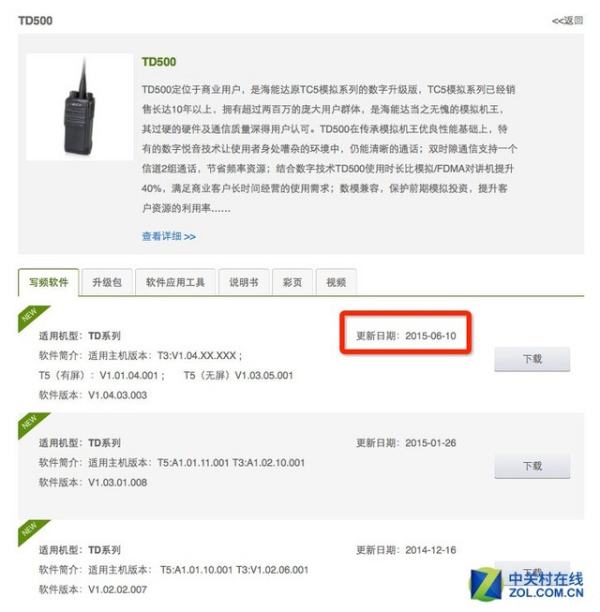The image size is (600, 612).
Task: Open the 查看详细 >> details link
Action: pyautogui.click(x=169, y=236)
